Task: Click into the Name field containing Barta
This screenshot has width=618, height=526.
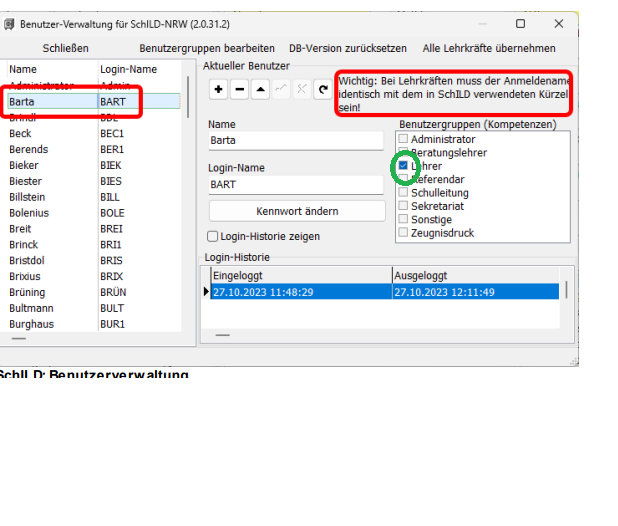Action: click(296, 141)
